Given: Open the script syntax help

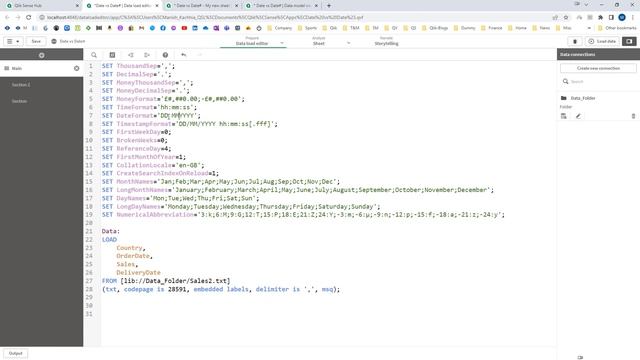Looking at the screenshot, I should point(165,55).
